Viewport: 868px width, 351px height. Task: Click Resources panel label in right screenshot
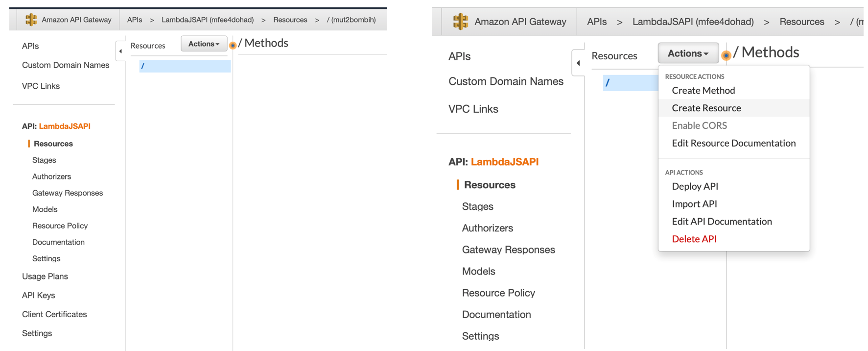click(614, 56)
